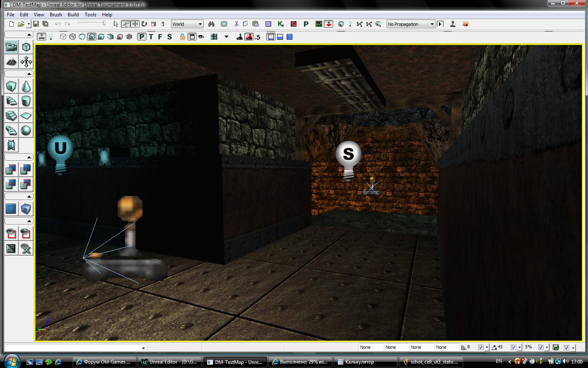Open the autosave interval dropdown arrow
Viewport: 588px width, 368px height.
[573, 348]
